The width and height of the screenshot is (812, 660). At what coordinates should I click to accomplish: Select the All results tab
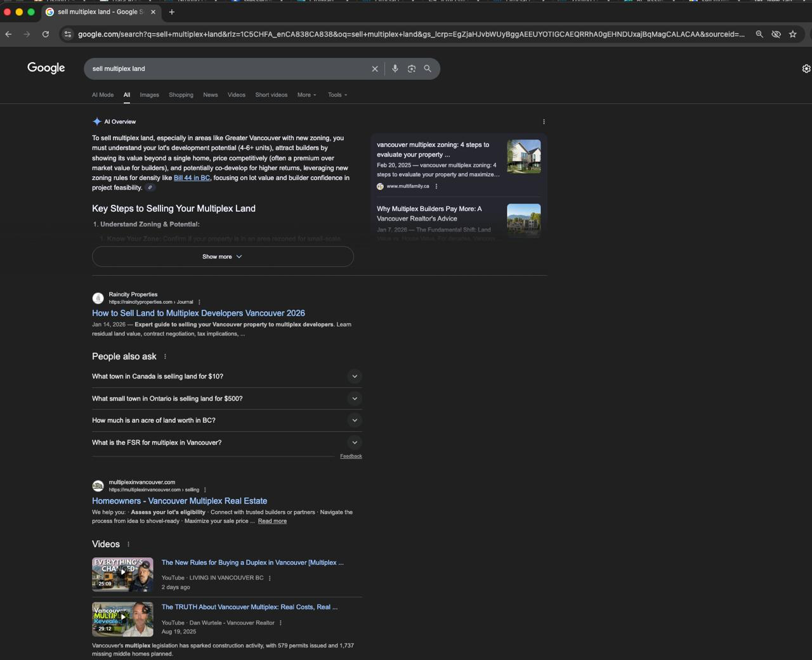point(127,95)
